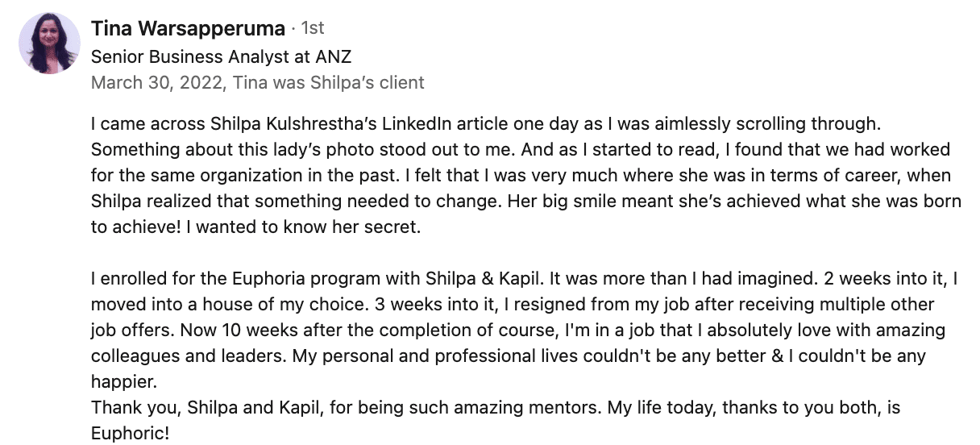Screen dimensions: 980x445
Task: Click the 1st connection degree badge
Action: [x=312, y=29]
